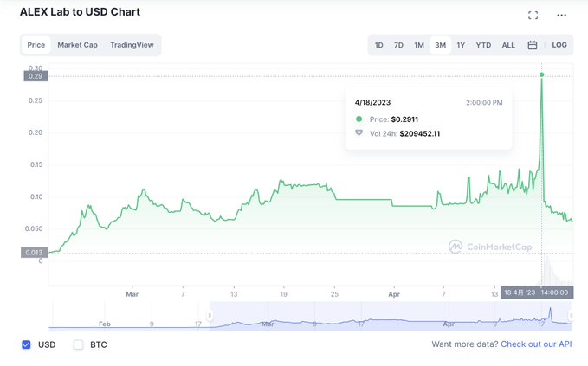Viewport: 588px width, 366px height.
Task: Click the ALEX Lab to USD Chart heading
Action: pyautogui.click(x=80, y=12)
